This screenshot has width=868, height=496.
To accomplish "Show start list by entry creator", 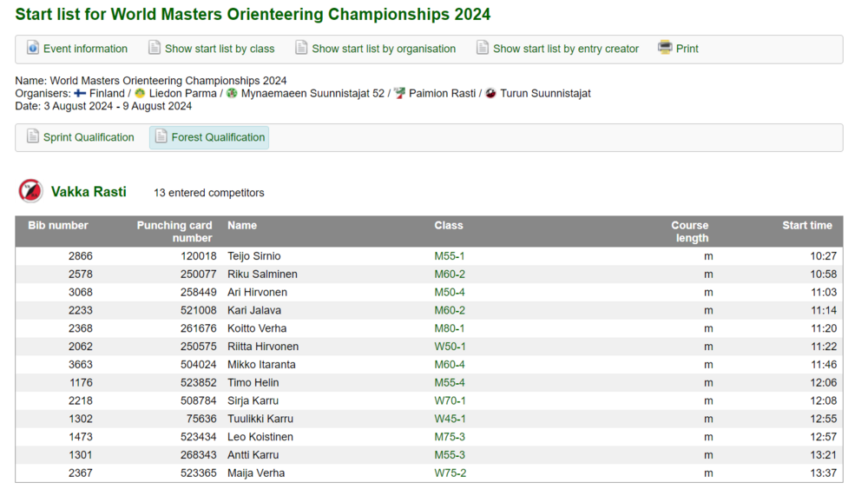I will click(566, 49).
